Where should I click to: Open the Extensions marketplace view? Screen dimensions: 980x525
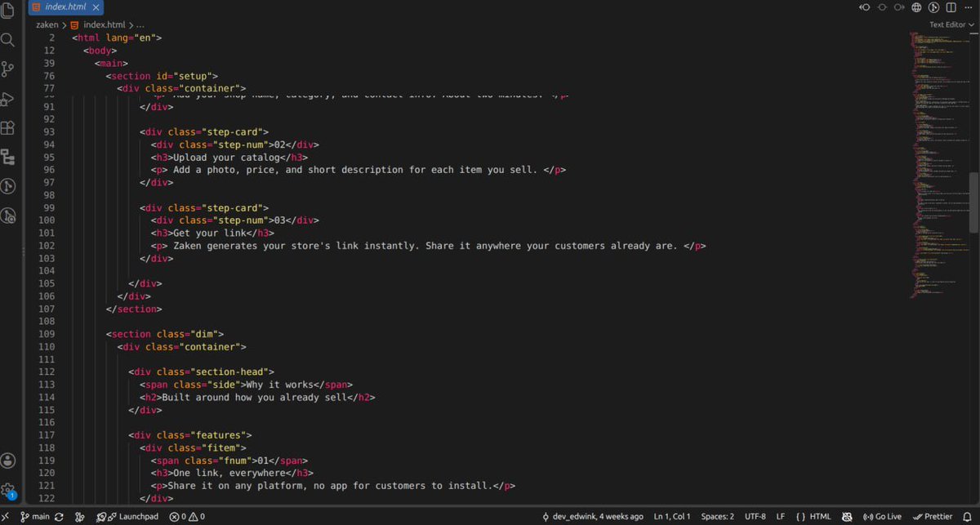8,127
